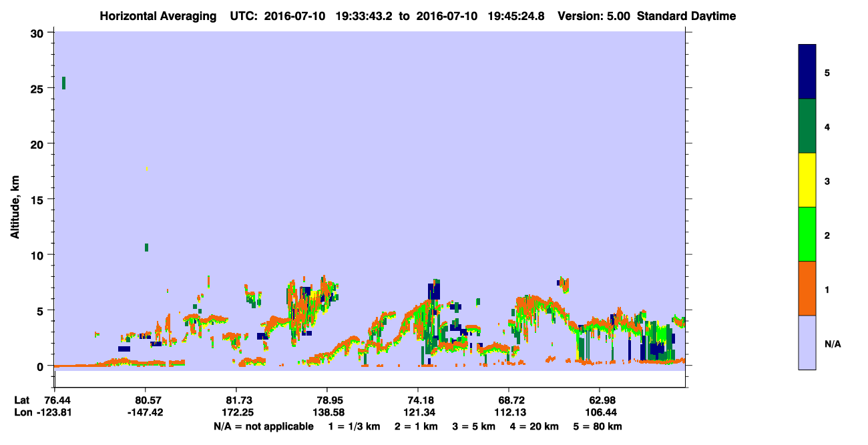The image size is (868, 445).
Task: Click the isolated green feature near 10 km
Action: click(x=146, y=248)
